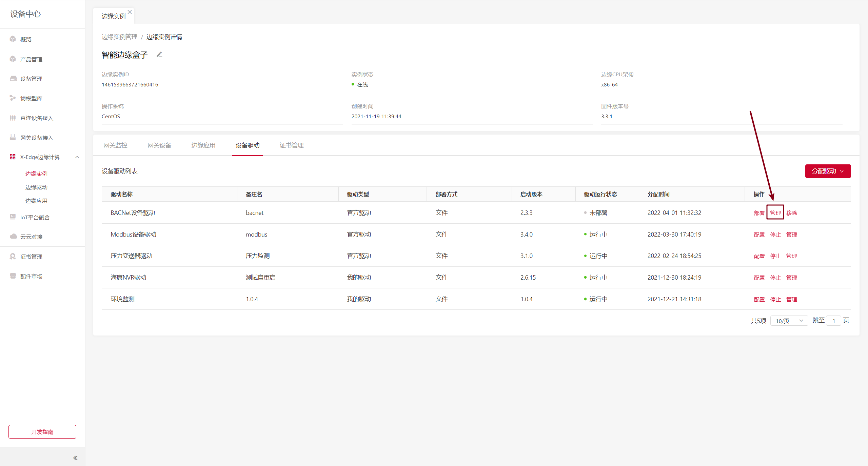Switch to the 网关监控 tab
This screenshot has height=466, width=868.
tap(115, 145)
